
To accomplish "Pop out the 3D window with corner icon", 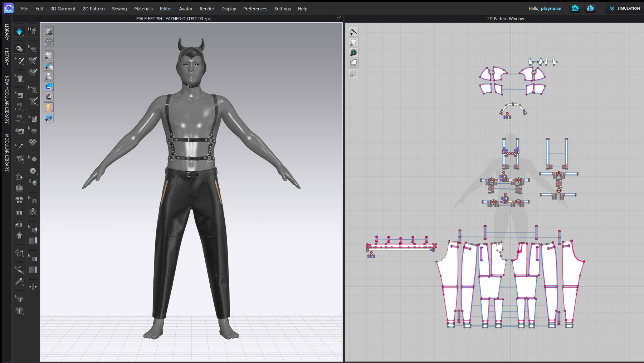I will [x=339, y=18].
